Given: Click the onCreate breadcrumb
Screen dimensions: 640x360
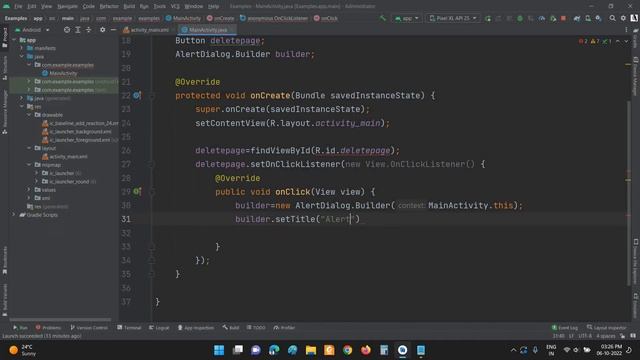Looking at the screenshot, I should coord(220,18).
